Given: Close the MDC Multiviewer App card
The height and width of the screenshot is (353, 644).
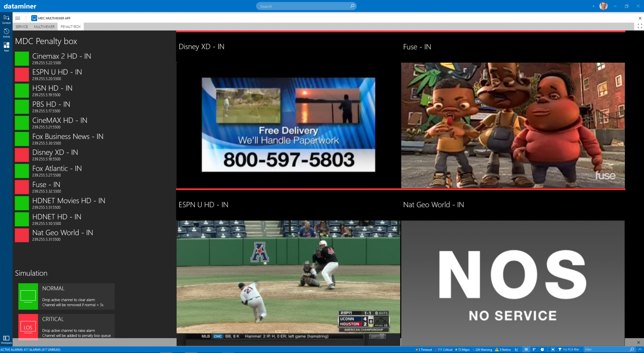Looking at the screenshot, I should click(640, 18).
